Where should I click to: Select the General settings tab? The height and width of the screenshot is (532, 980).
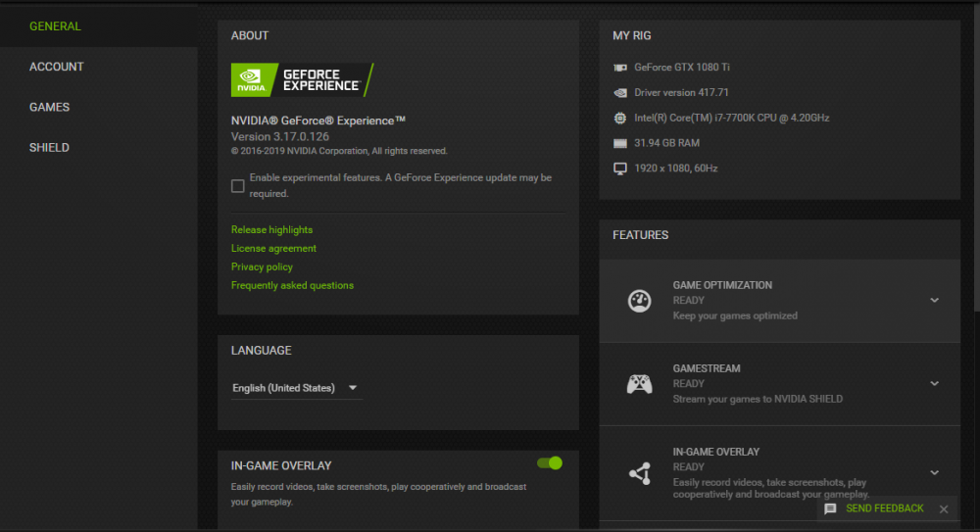(99, 26)
